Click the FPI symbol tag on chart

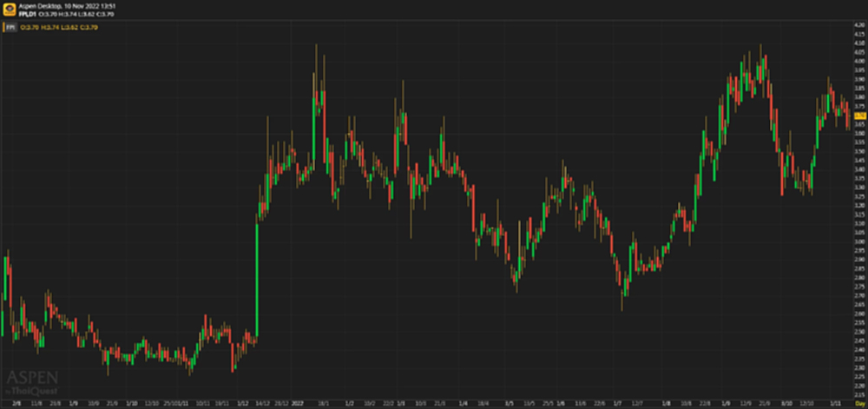pos(10,28)
